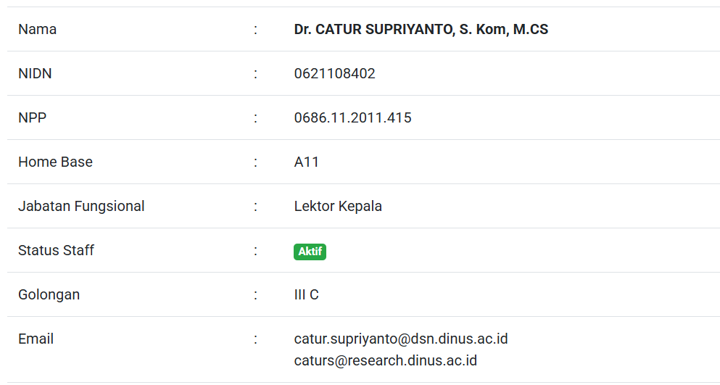Click the colon separator in Status Staff row

pyautogui.click(x=256, y=251)
